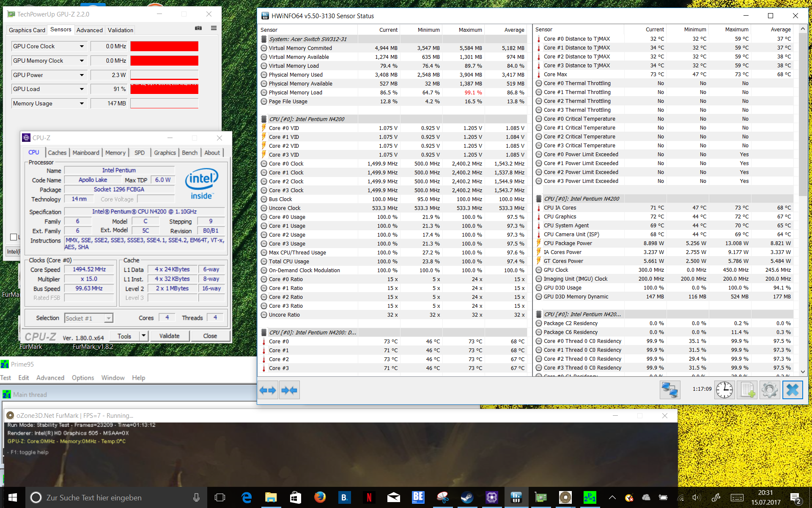Open File Explorer from the taskbar
Image resolution: width=812 pixels, height=508 pixels.
click(271, 497)
